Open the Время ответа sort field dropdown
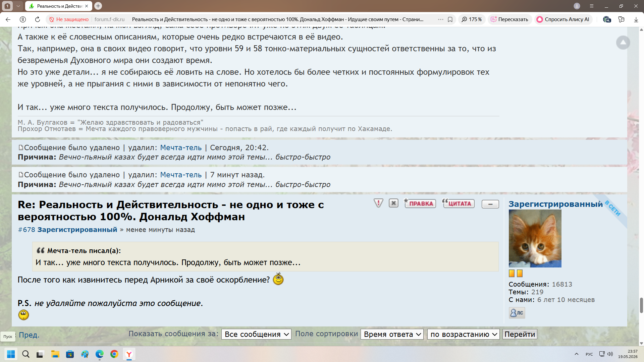Image resolution: width=644 pixels, height=362 pixels. [x=392, y=334]
